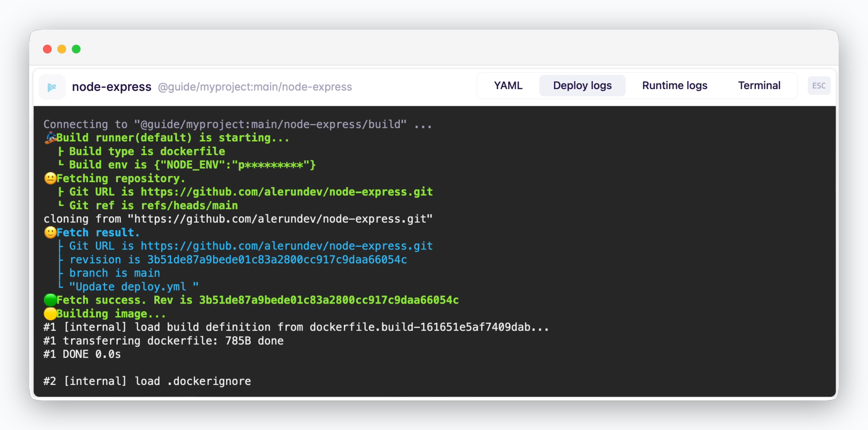Click the node-express service icon

click(x=52, y=87)
